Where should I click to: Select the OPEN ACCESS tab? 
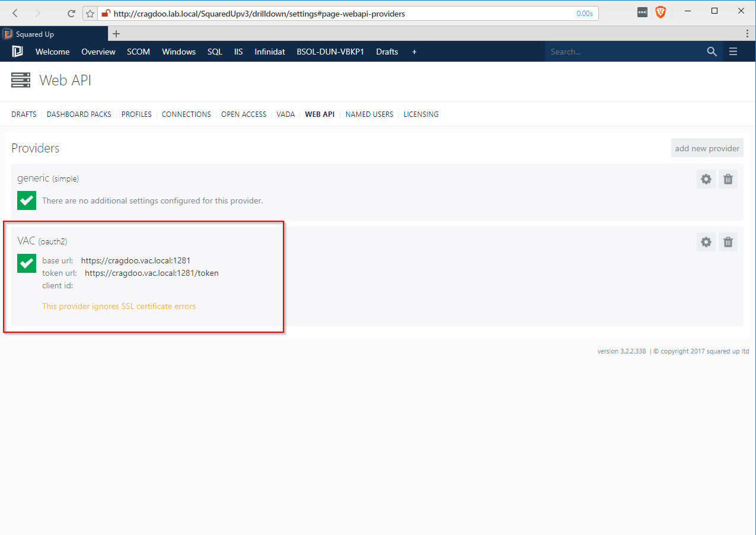(x=244, y=114)
